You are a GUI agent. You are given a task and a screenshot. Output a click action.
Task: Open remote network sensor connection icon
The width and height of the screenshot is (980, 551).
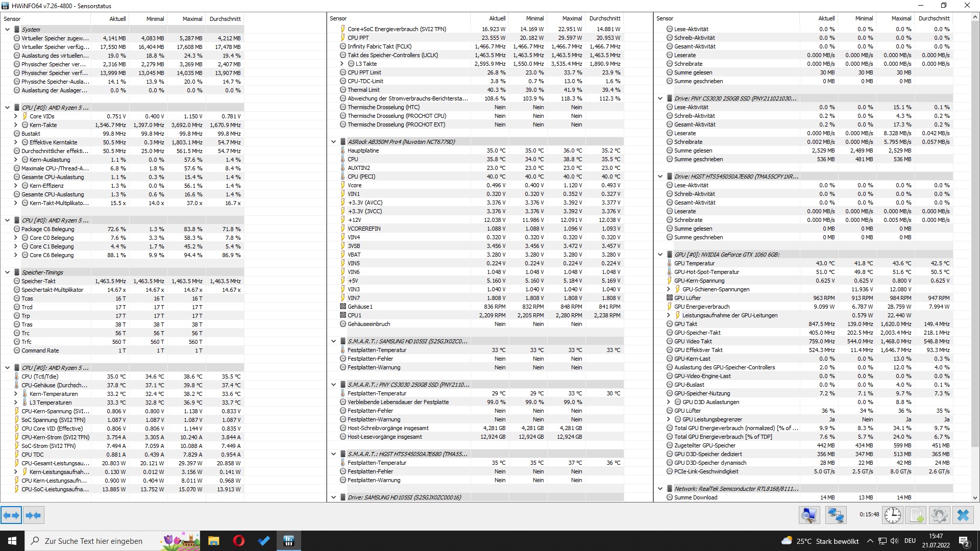click(836, 515)
